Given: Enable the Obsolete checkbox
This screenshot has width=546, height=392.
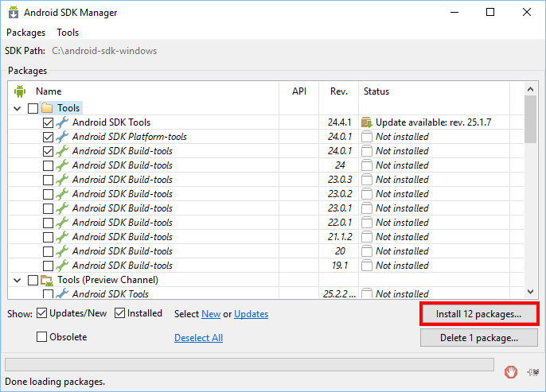Looking at the screenshot, I should (41, 336).
